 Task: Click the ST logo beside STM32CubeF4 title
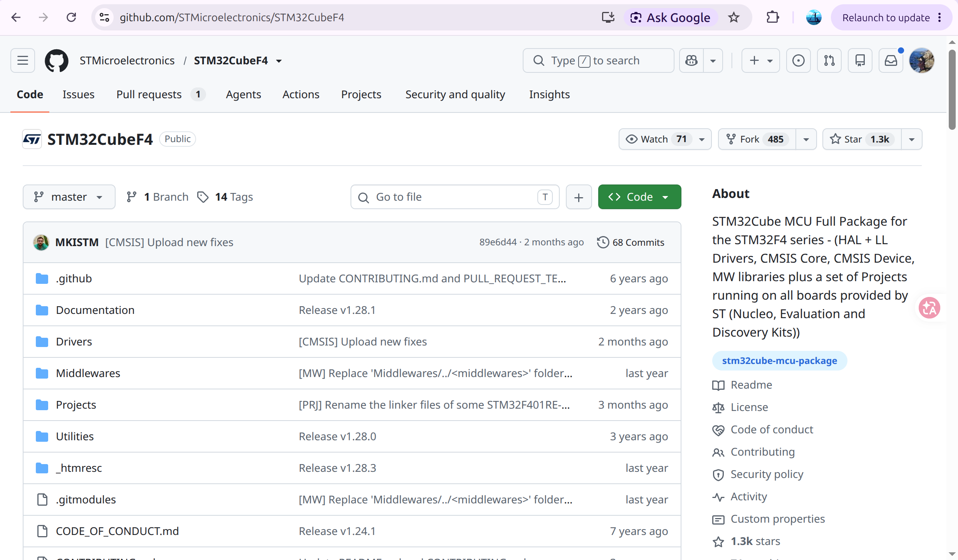point(32,139)
